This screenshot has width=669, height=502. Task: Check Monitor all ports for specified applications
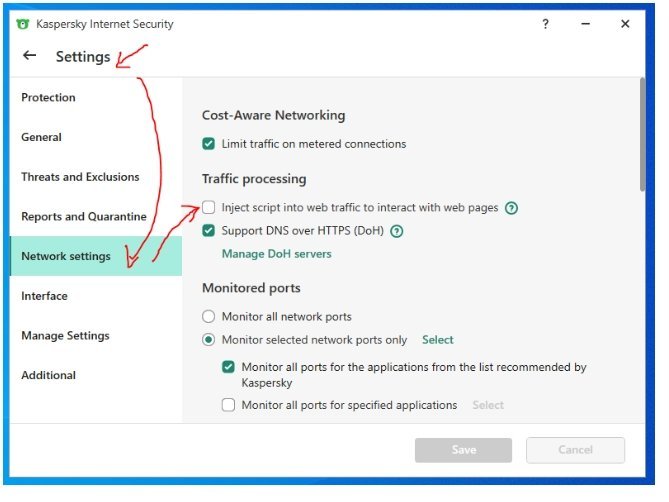click(x=228, y=404)
